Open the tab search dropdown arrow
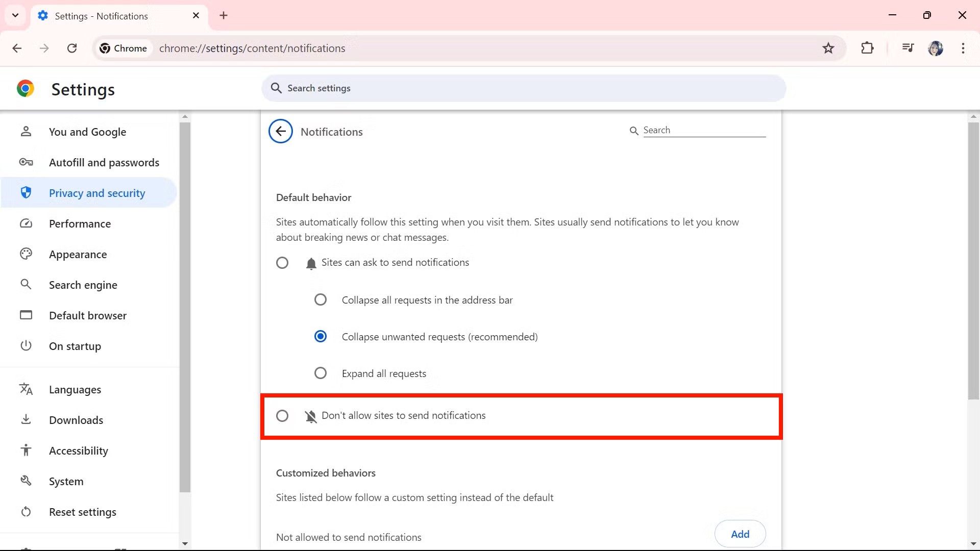 pyautogui.click(x=15, y=15)
